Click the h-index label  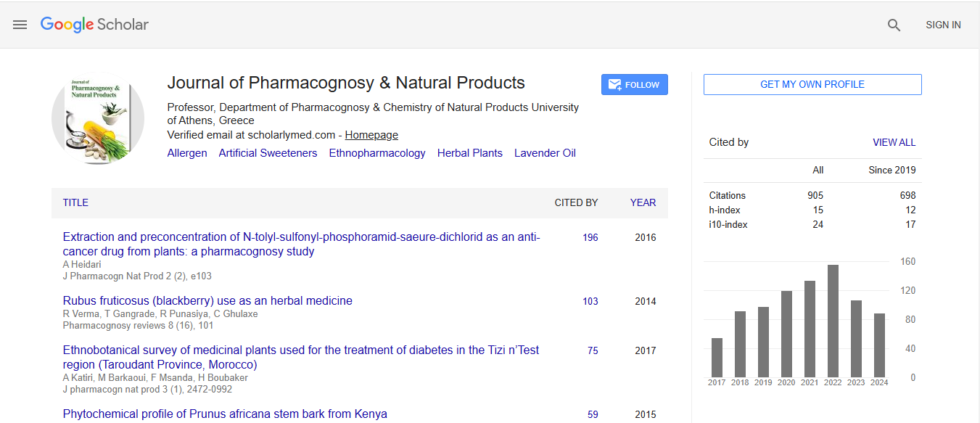coord(725,210)
